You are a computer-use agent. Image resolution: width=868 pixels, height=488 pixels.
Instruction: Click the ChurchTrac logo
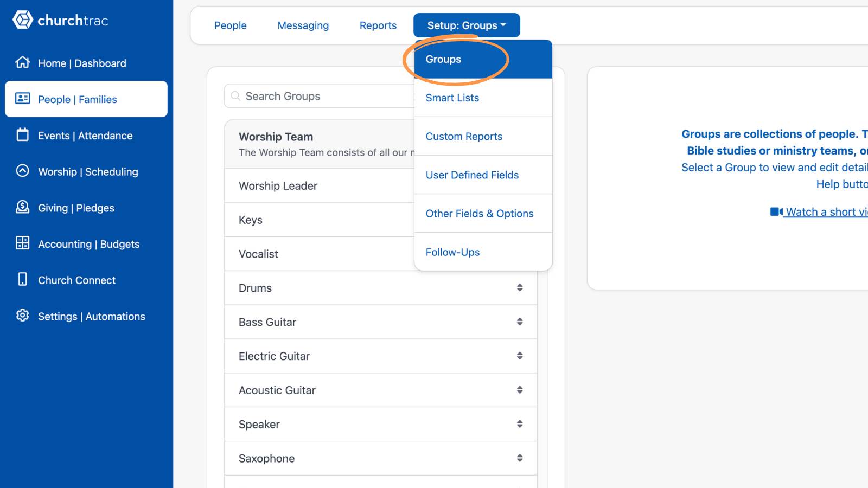60,20
